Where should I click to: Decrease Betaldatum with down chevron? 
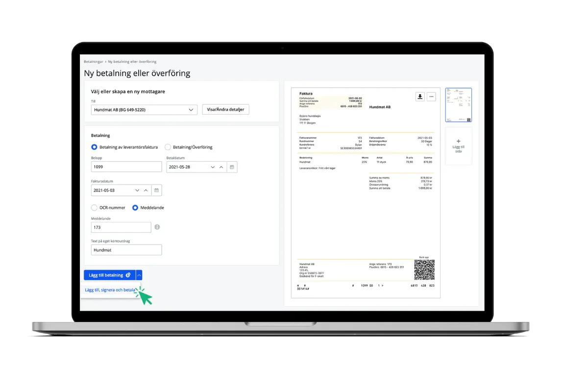pyautogui.click(x=213, y=167)
